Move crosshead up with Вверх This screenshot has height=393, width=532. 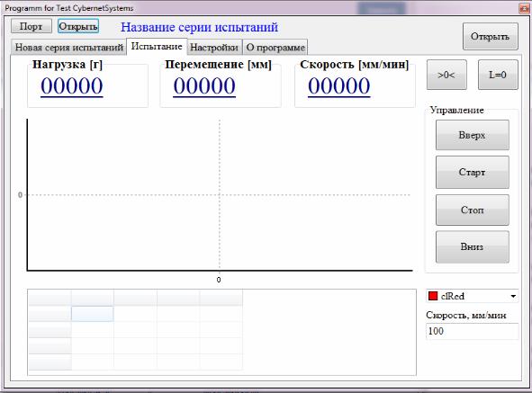pyautogui.click(x=473, y=135)
